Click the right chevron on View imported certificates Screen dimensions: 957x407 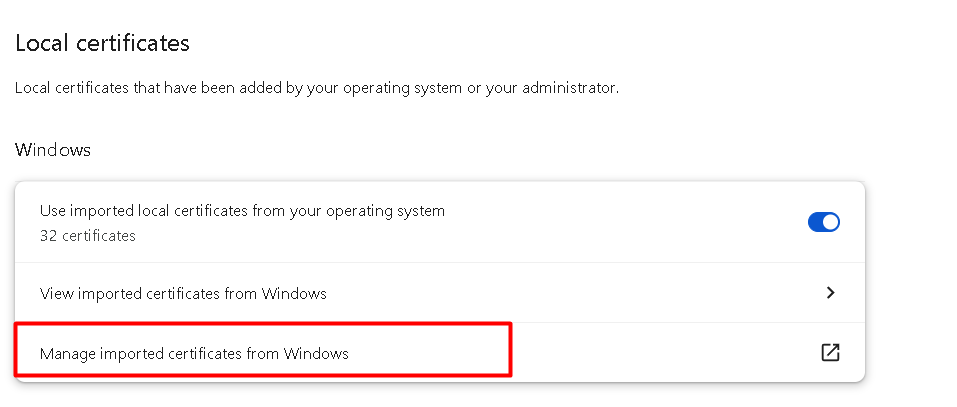[x=830, y=293]
